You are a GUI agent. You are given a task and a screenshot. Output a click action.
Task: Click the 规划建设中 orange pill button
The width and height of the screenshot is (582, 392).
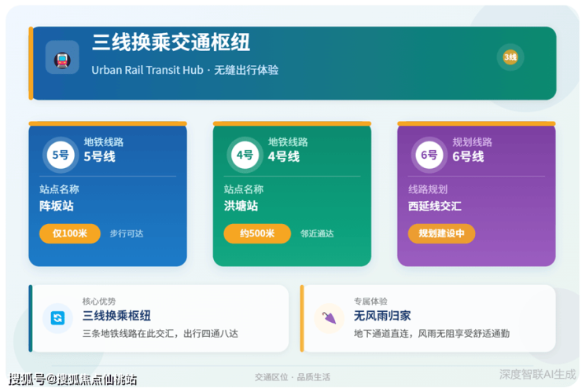tap(441, 233)
